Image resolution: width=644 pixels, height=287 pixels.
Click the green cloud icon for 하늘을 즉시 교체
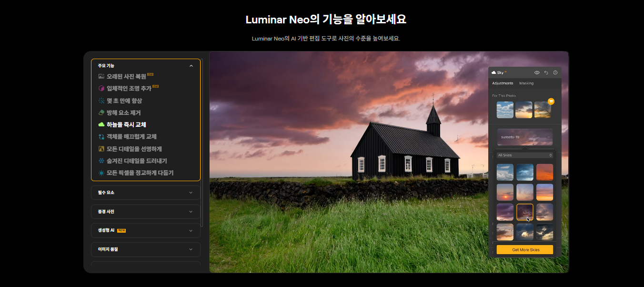point(101,125)
